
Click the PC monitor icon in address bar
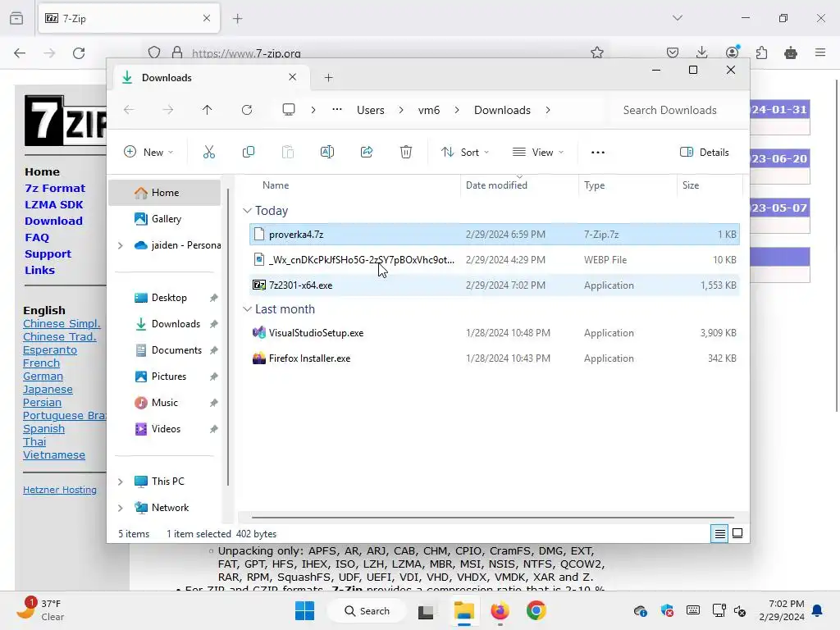[x=289, y=110]
